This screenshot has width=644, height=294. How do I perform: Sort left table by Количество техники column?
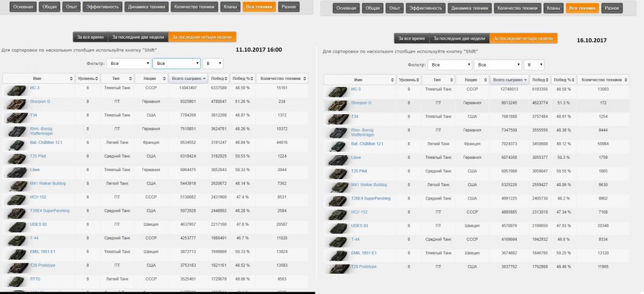click(x=282, y=78)
